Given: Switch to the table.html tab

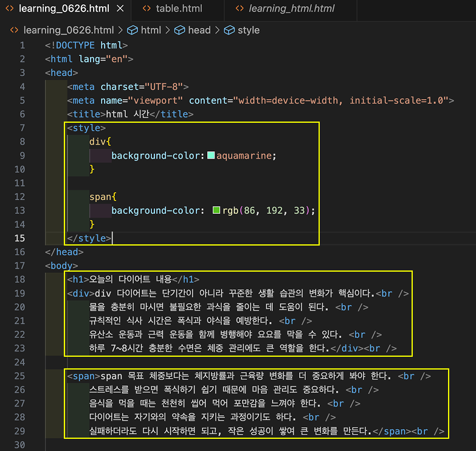Looking at the screenshot, I should [x=179, y=9].
